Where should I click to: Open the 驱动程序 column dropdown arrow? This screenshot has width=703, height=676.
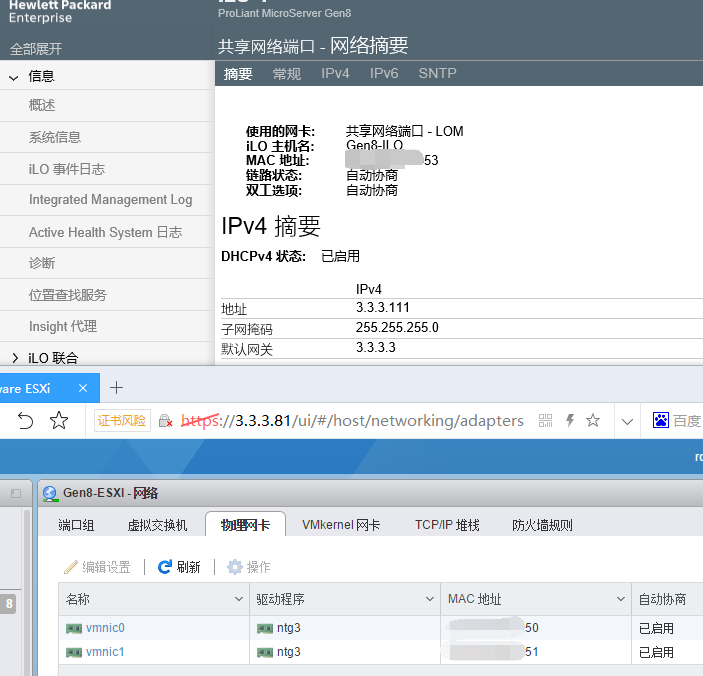(430, 599)
